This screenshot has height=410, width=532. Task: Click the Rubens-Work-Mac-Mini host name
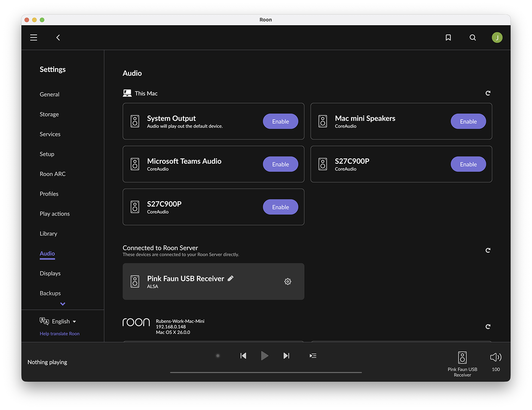click(180, 321)
